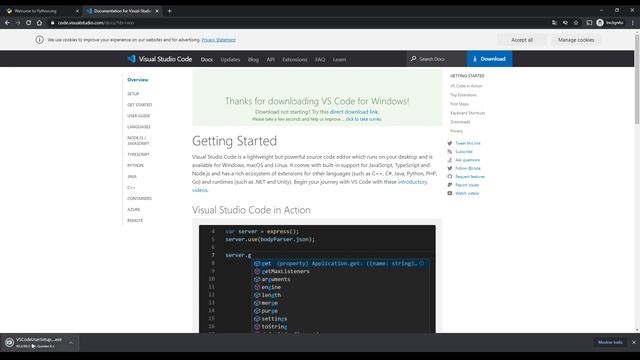Expand USER GUIDE section in sidebar
Image resolution: width=640 pixels, height=360 pixels.
click(x=139, y=116)
